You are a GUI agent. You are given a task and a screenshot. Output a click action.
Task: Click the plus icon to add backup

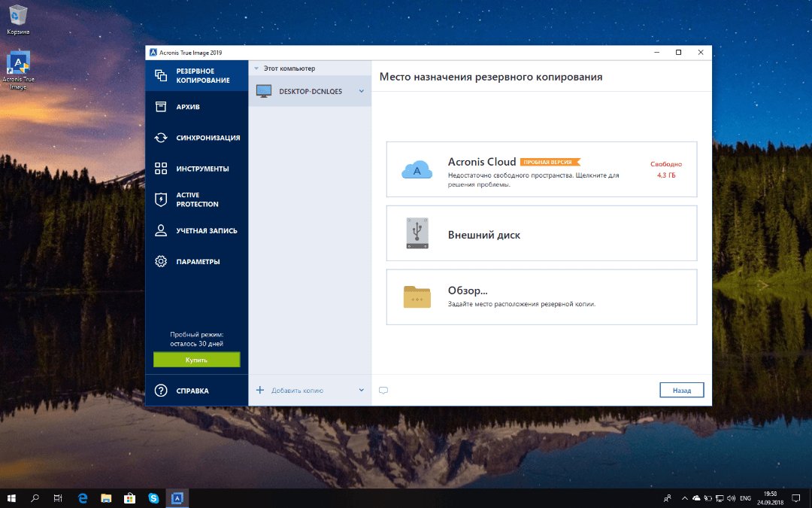tap(260, 390)
